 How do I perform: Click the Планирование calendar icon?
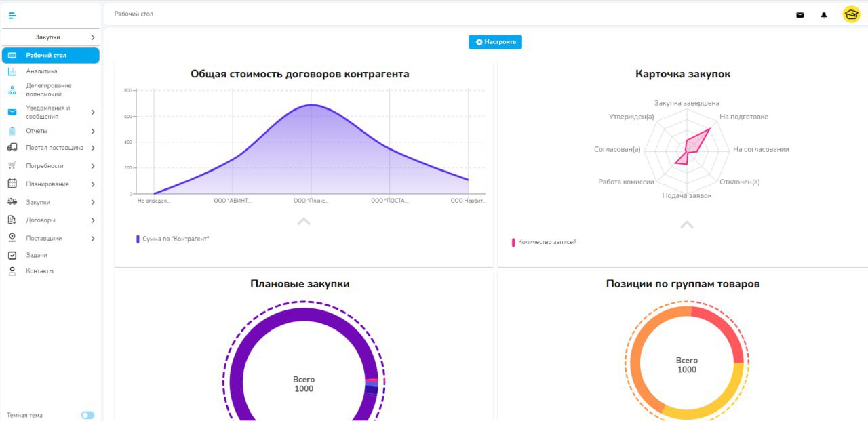pos(11,184)
